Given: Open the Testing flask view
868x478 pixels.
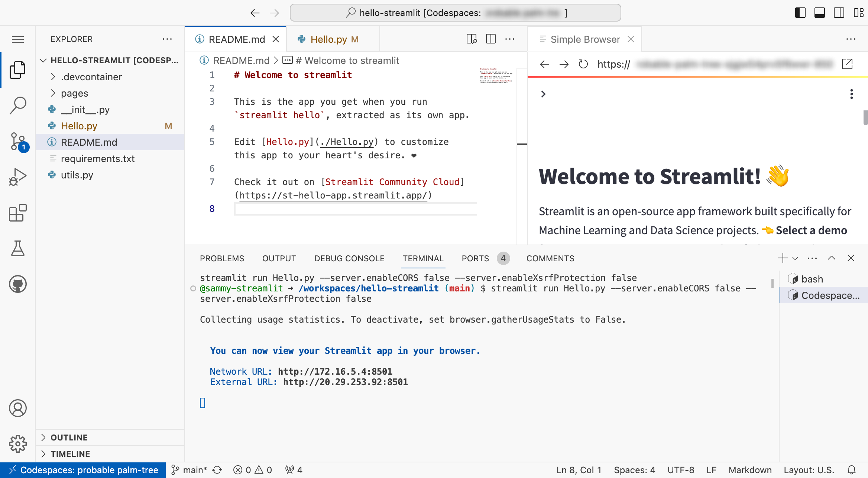Looking at the screenshot, I should click(17, 248).
